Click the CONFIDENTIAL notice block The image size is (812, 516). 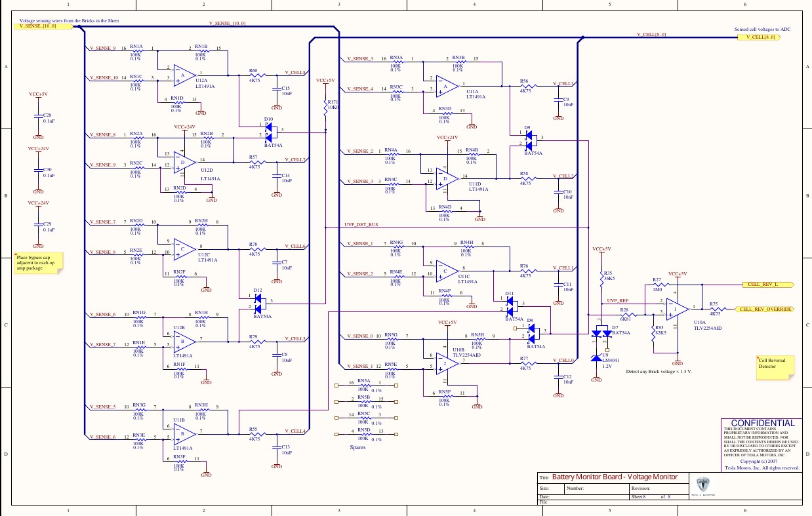(x=761, y=446)
